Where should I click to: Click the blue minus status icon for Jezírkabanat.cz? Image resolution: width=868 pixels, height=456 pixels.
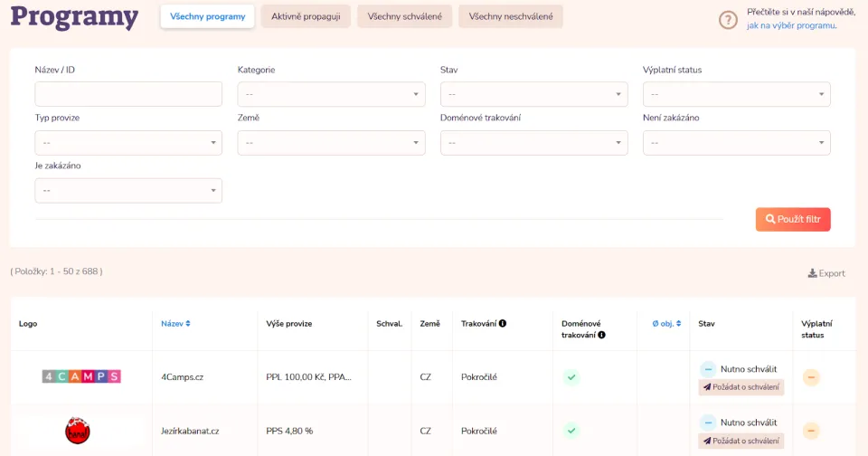tap(708, 423)
